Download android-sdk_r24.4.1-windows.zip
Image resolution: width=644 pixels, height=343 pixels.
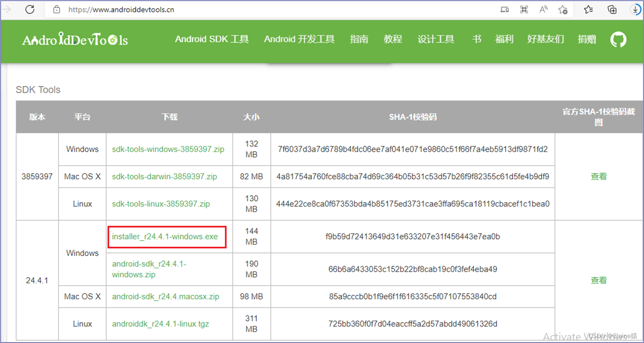(x=149, y=269)
